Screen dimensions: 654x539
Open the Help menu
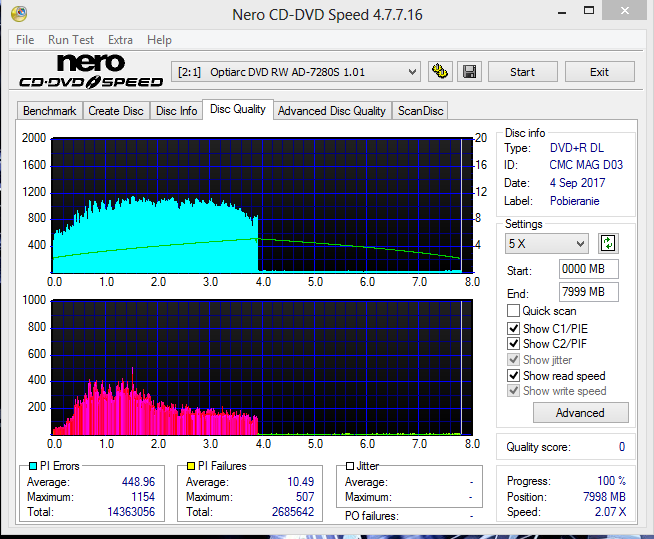159,40
